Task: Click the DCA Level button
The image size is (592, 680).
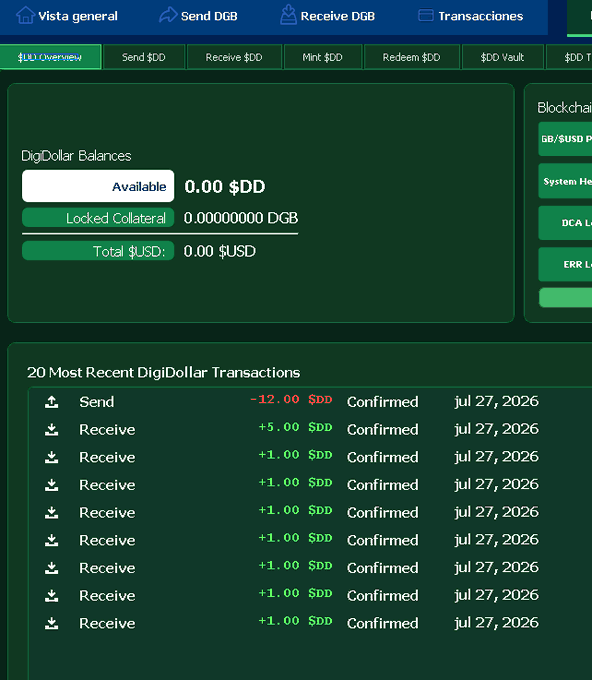Action: [565, 223]
